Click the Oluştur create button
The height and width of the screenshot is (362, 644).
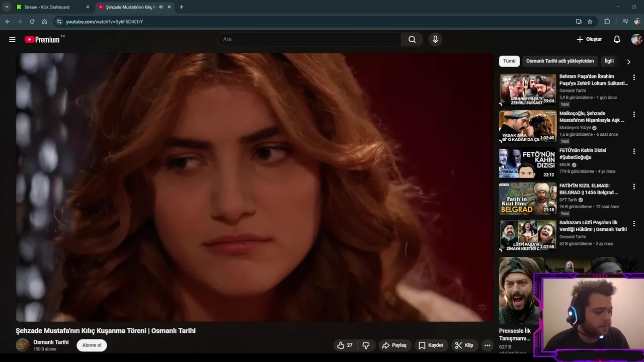pyautogui.click(x=589, y=39)
